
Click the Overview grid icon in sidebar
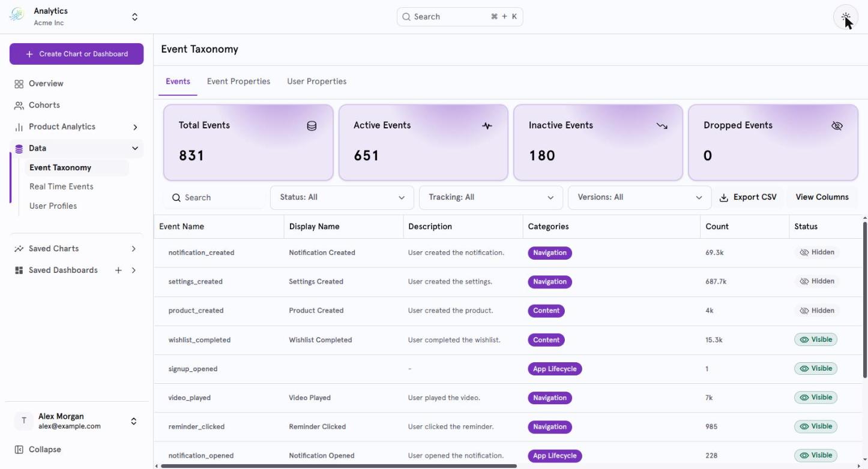(x=19, y=84)
